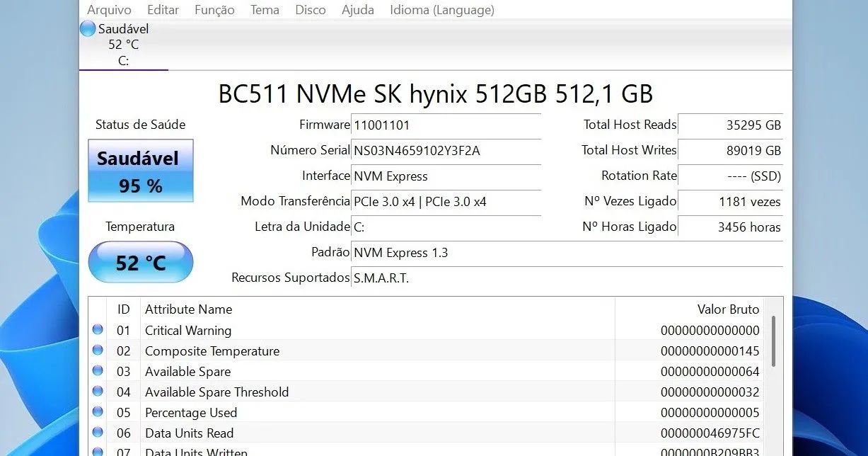
Task: Select the Data Units Read attribute name
Action: (189, 433)
